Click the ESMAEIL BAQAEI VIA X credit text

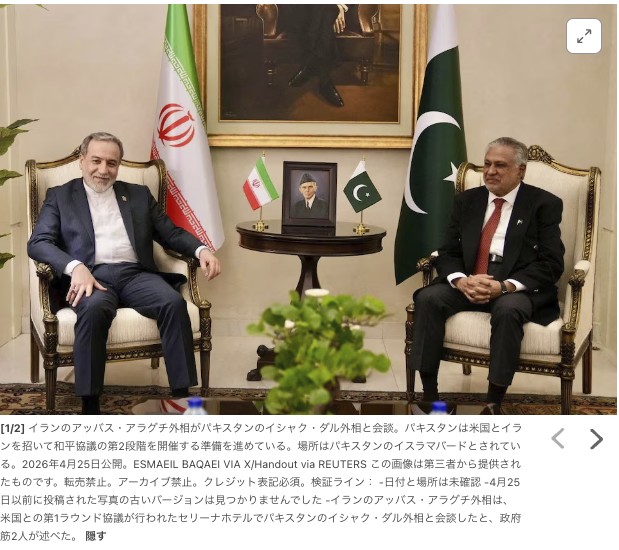tap(191, 464)
